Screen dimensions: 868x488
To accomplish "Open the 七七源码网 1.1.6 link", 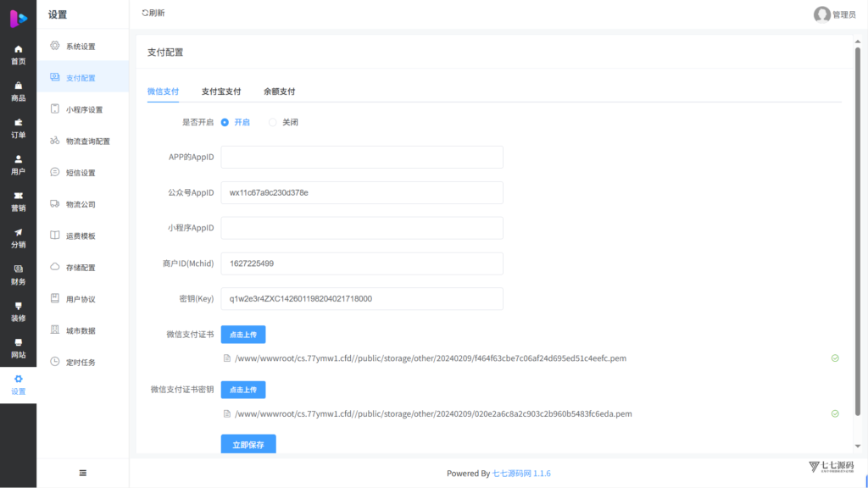I will click(x=521, y=473).
